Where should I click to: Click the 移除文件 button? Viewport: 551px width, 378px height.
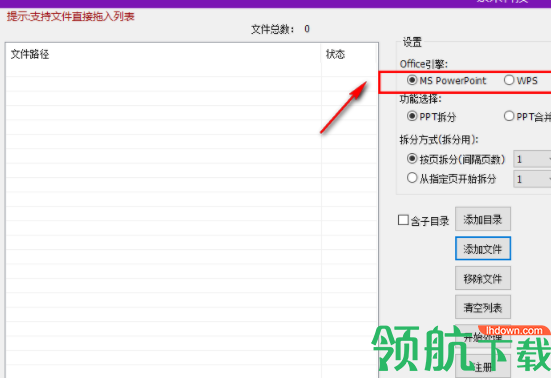coord(483,278)
